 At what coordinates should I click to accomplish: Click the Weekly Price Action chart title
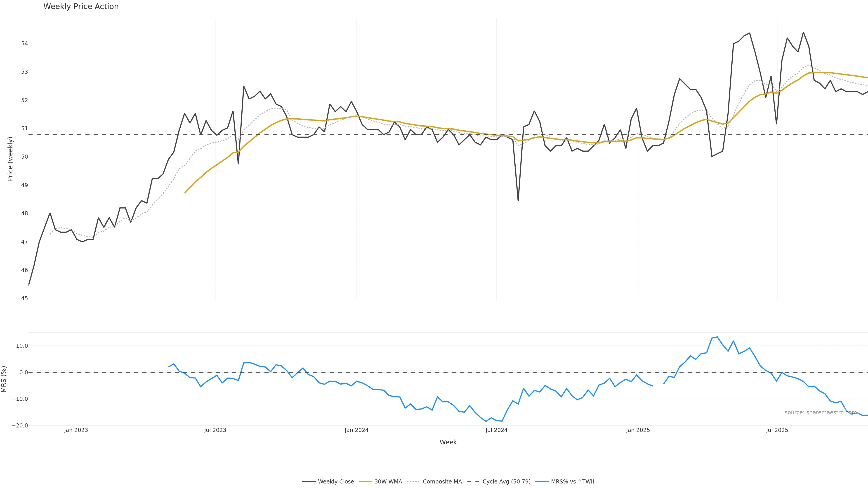tap(81, 6)
